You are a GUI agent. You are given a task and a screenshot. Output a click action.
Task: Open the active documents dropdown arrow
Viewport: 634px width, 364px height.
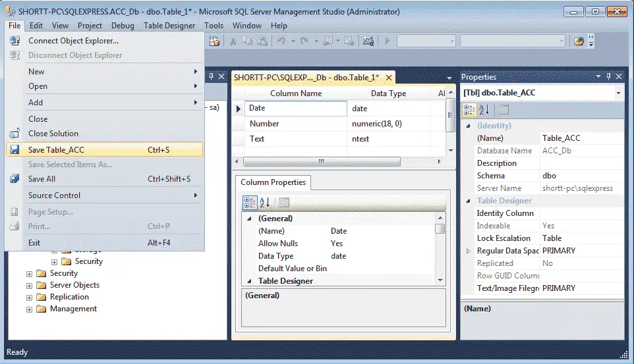tap(449, 78)
